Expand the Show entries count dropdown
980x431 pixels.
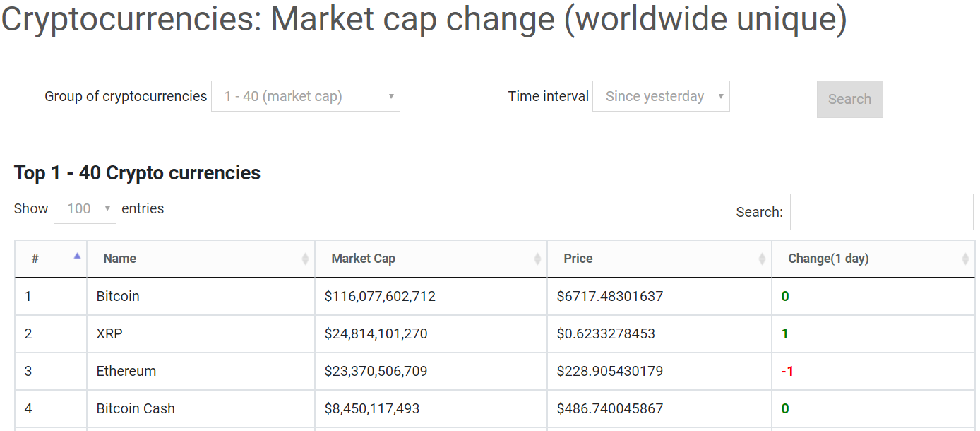[85, 208]
